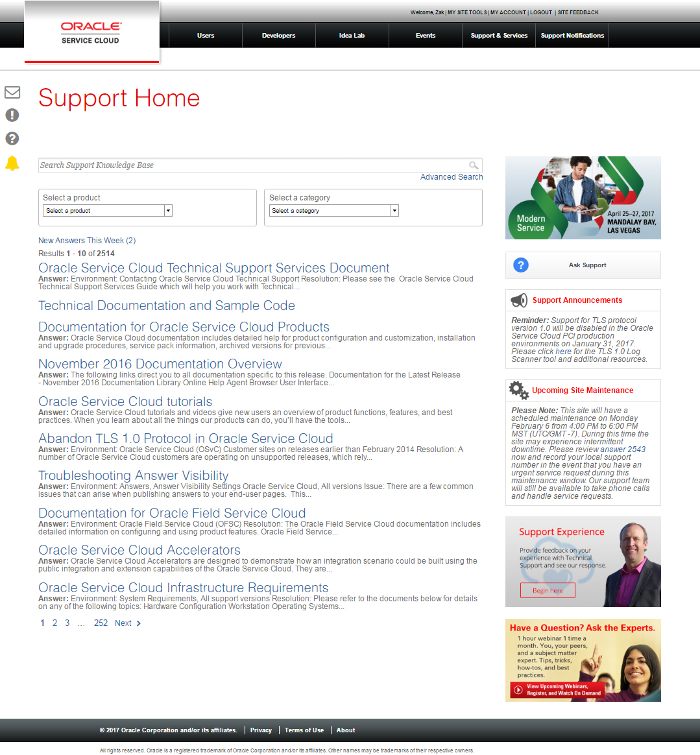The width and height of the screenshot is (700, 755).
Task: Open the Users navigation menu
Action: tap(206, 36)
